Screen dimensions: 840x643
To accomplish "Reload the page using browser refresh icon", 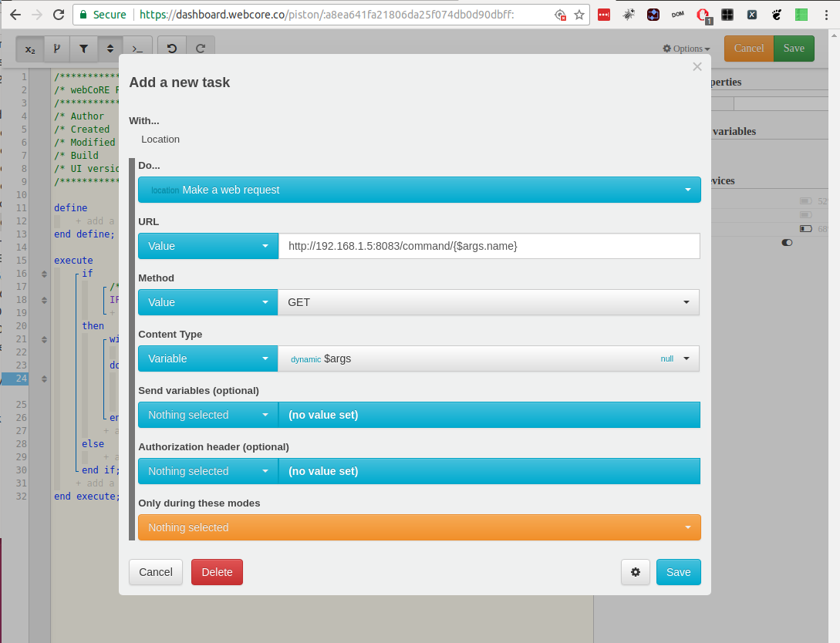I will coord(59,15).
